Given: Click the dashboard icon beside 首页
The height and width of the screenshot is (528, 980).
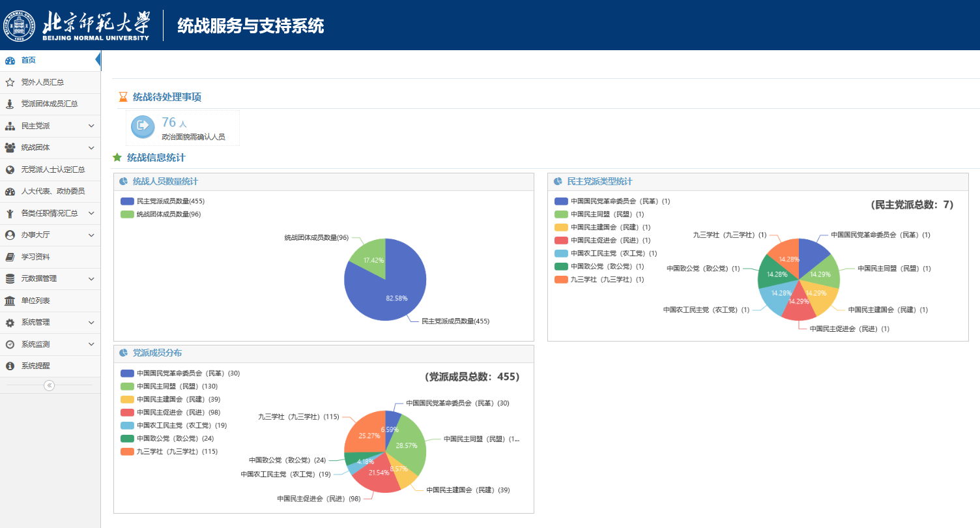Looking at the screenshot, I should coord(10,61).
